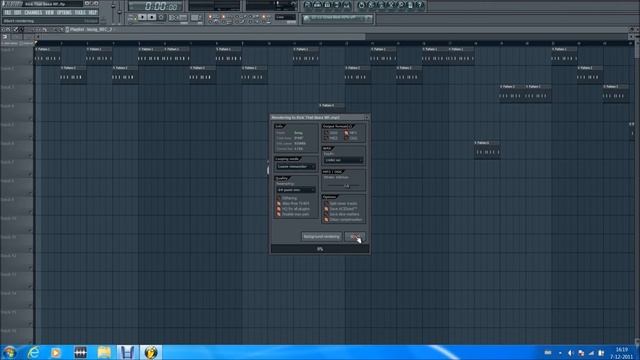Toggle Delay compensation option
Image resolution: width=640 pixels, height=360 pixels.
click(326, 220)
